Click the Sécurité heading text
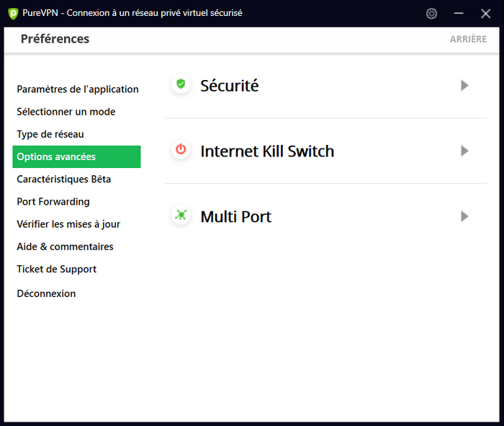The height and width of the screenshot is (426, 504). (230, 86)
